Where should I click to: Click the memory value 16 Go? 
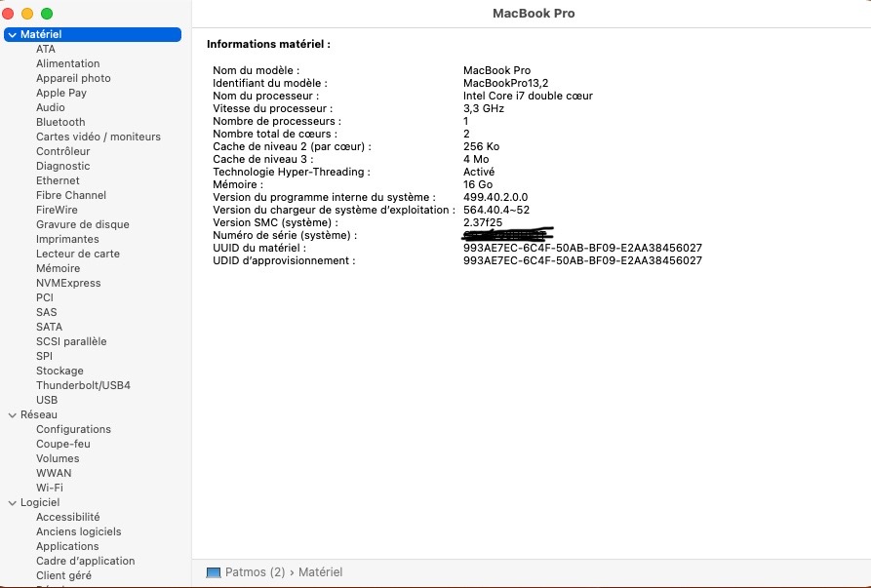pyautogui.click(x=478, y=184)
